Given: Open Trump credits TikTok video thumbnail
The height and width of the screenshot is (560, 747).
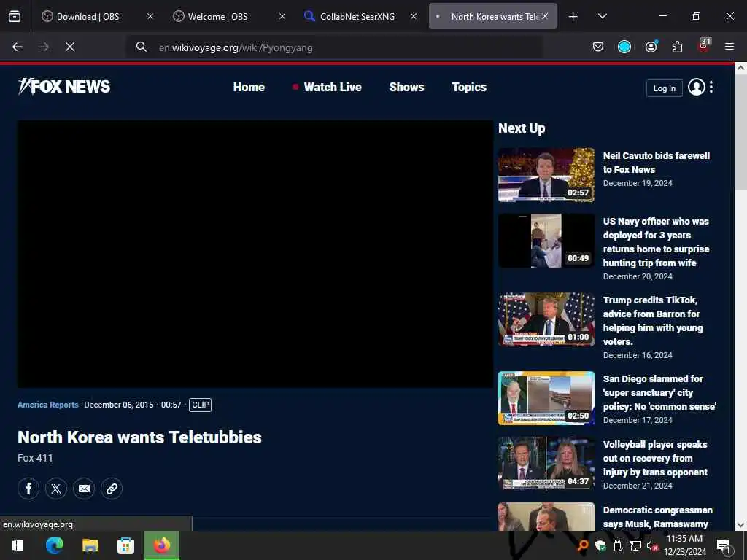Looking at the screenshot, I should click(546, 319).
